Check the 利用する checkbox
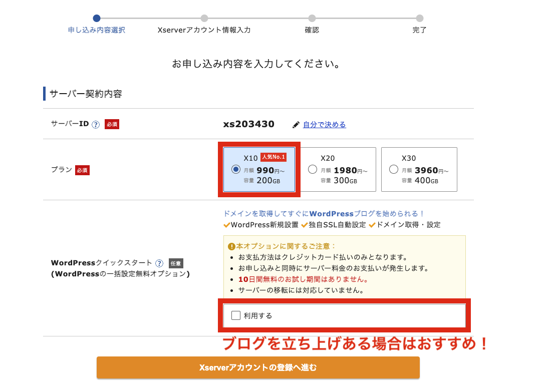The width and height of the screenshot is (550, 392). (x=236, y=315)
